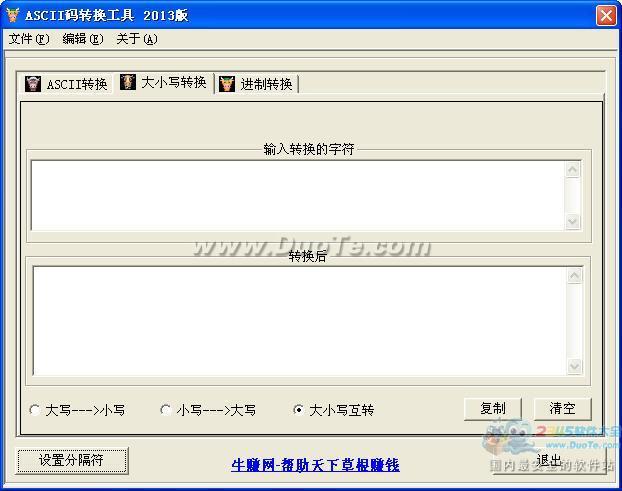Click the 进制转换 tab icon
The width and height of the screenshot is (622, 491).
click(228, 84)
